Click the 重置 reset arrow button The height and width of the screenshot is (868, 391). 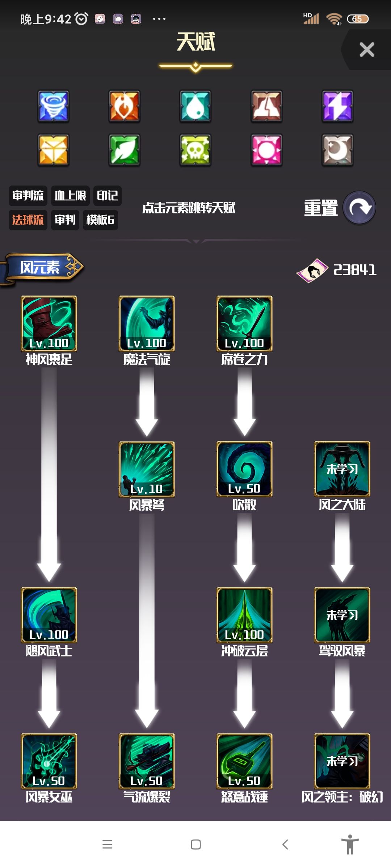(359, 208)
